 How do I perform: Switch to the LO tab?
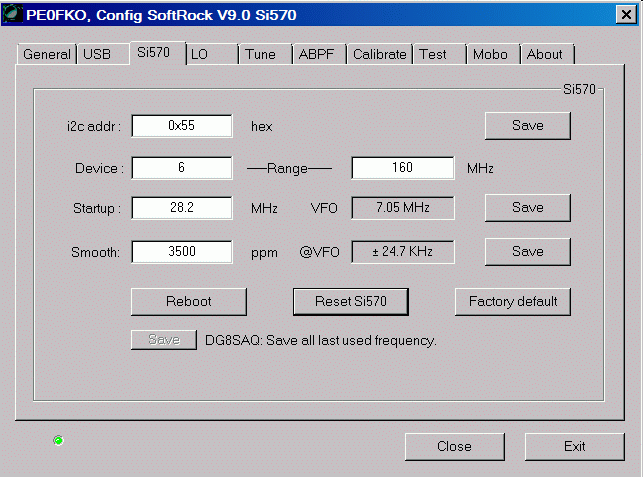212,54
